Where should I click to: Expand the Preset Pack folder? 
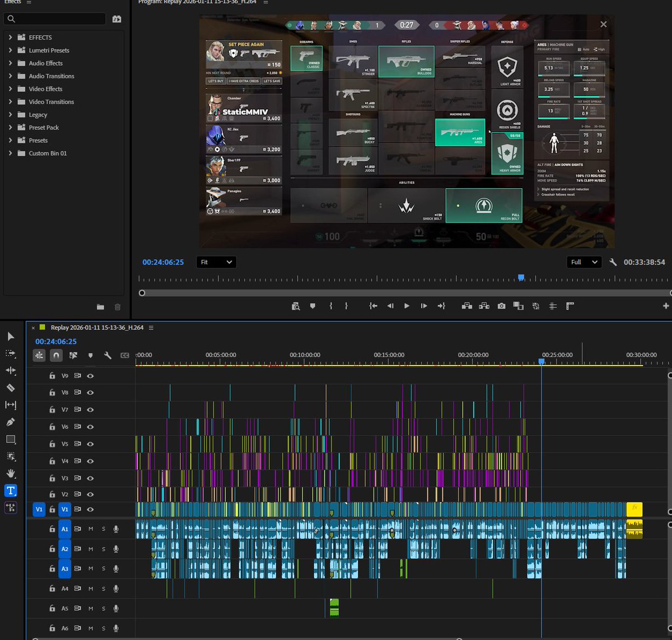click(10, 127)
